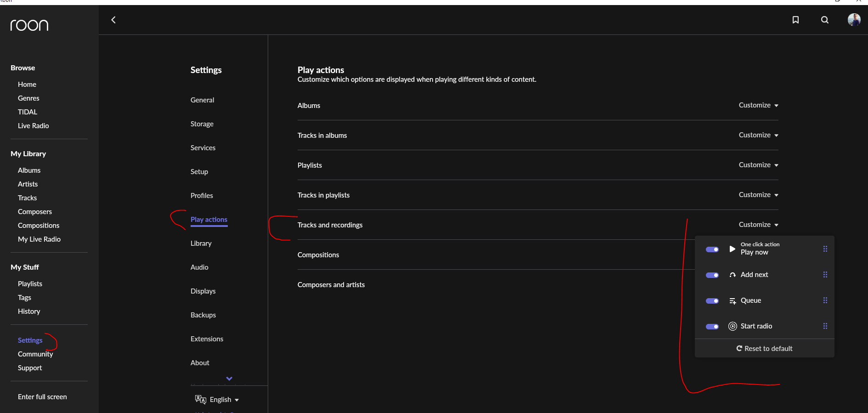Image resolution: width=868 pixels, height=413 pixels.
Task: Open the Audio settings section
Action: click(199, 267)
